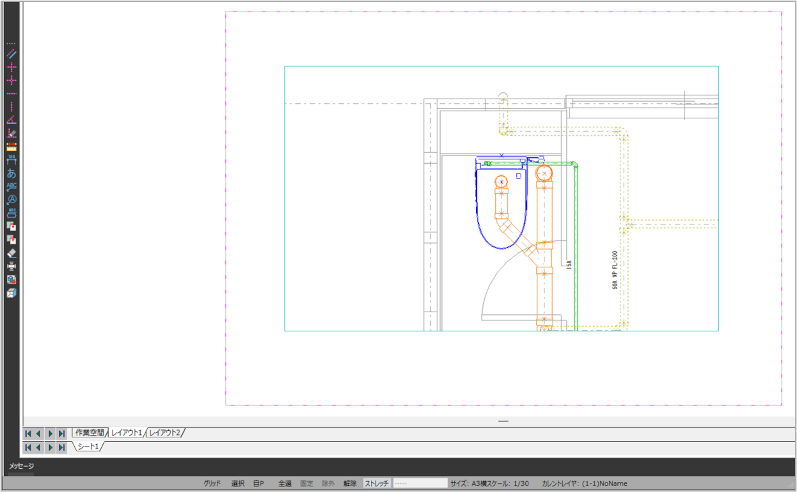Select the eraser tool in left toolbar
Image resolution: width=797 pixels, height=492 pixels.
tap(12, 253)
